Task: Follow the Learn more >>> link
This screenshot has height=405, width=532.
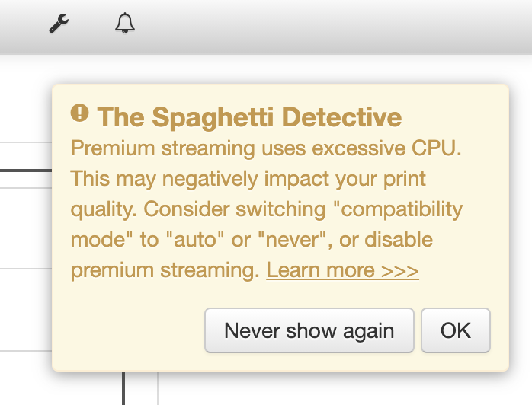Action: 342,270
